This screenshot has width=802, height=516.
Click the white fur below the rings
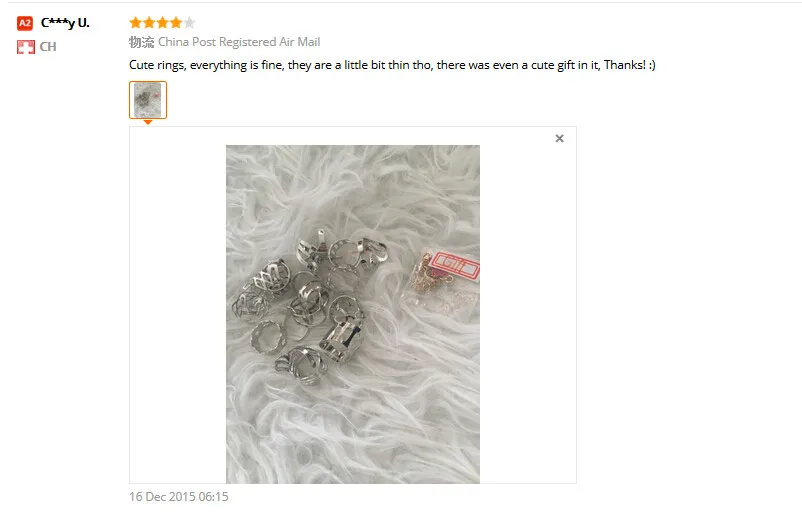[x=353, y=435]
